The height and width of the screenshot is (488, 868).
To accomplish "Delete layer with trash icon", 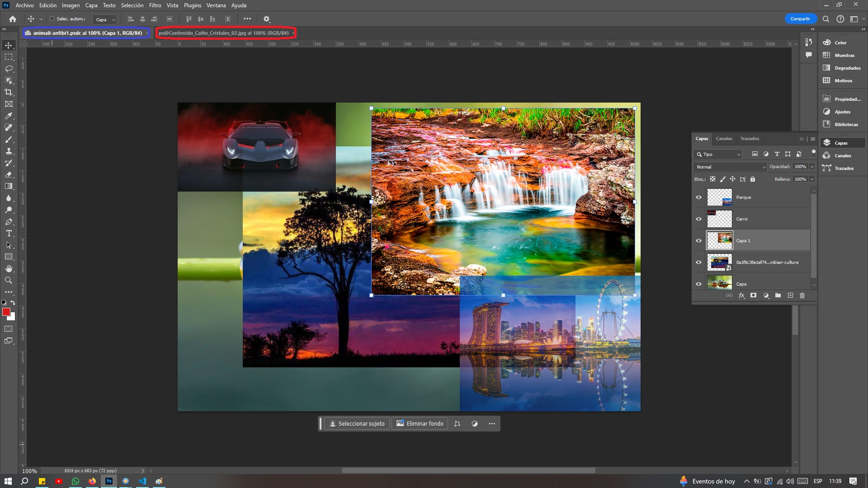I will [x=802, y=296].
